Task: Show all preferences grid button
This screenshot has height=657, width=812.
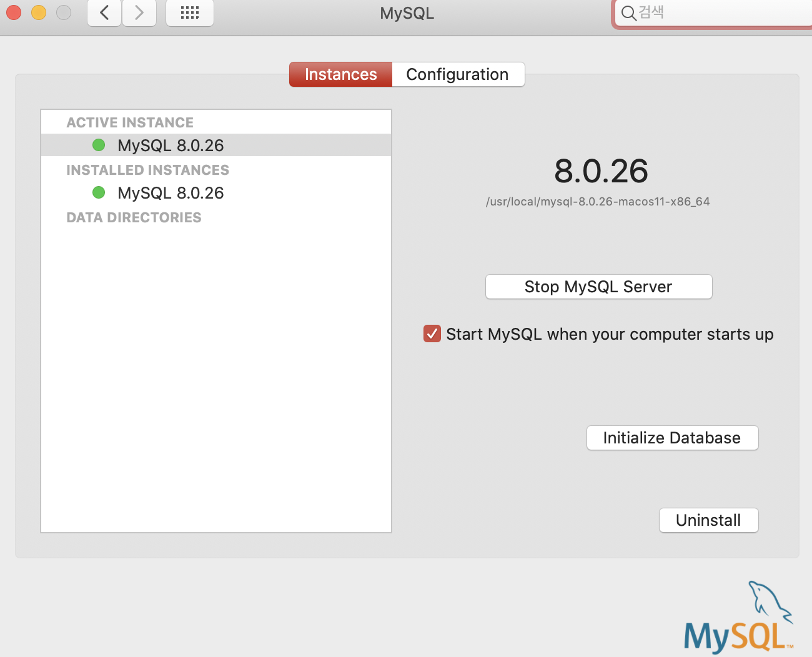Action: click(190, 12)
